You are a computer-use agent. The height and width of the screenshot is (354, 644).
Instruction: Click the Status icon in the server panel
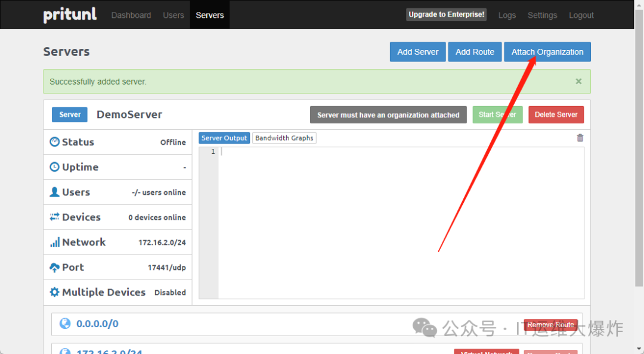(x=55, y=142)
